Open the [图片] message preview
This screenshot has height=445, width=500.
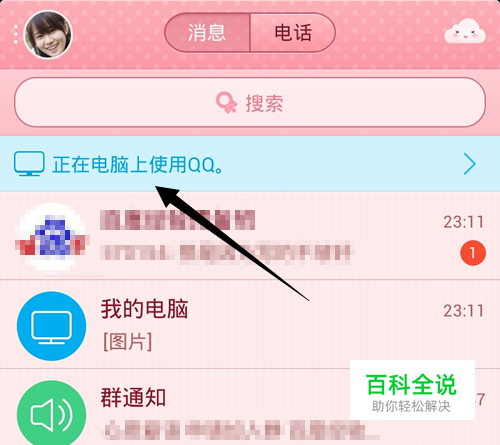point(127,342)
